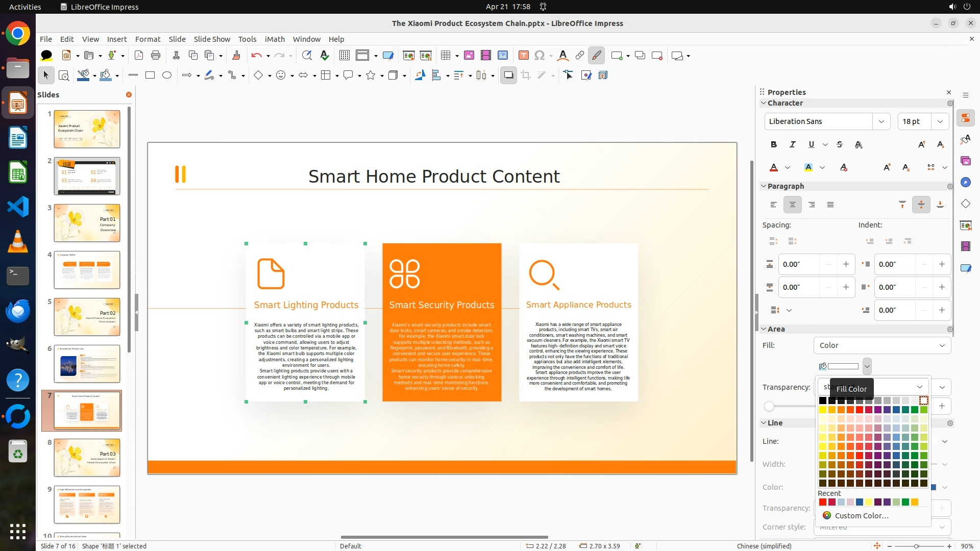This screenshot has height=551, width=980.
Task: Enable justified paragraph alignment
Action: pyautogui.click(x=830, y=205)
